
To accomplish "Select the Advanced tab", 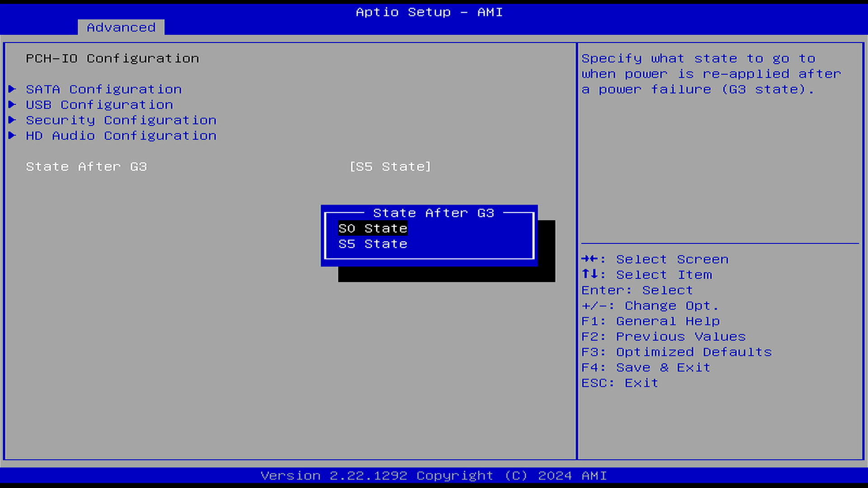I will [121, 28].
